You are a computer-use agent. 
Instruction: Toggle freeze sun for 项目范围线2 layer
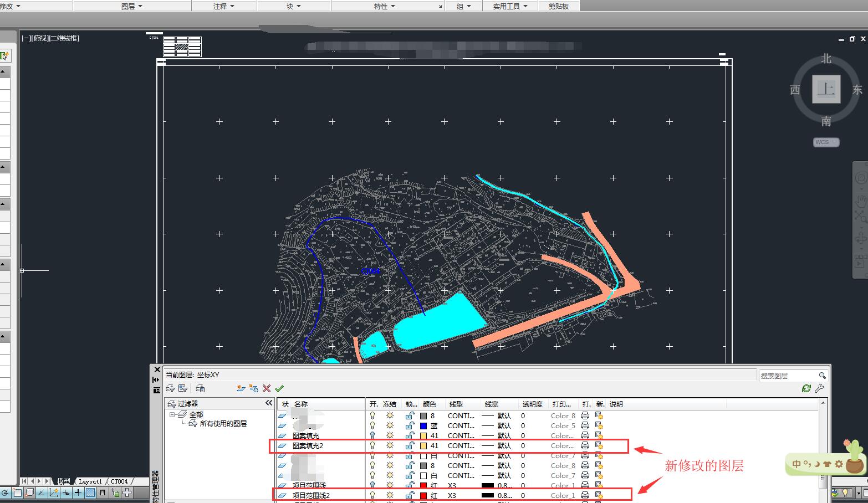390,495
